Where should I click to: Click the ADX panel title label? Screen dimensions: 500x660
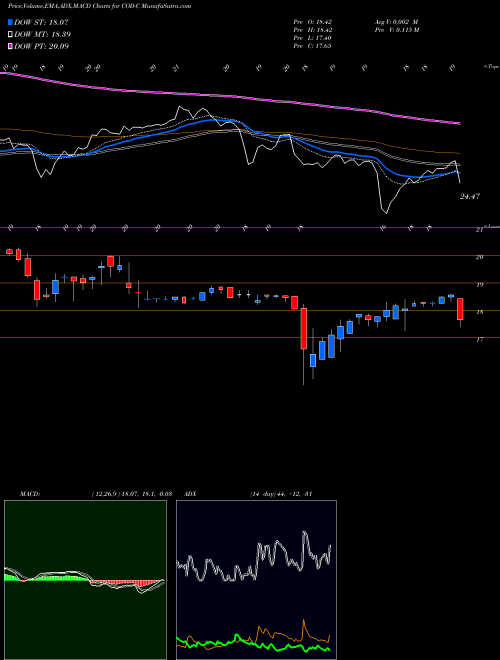(x=190, y=494)
